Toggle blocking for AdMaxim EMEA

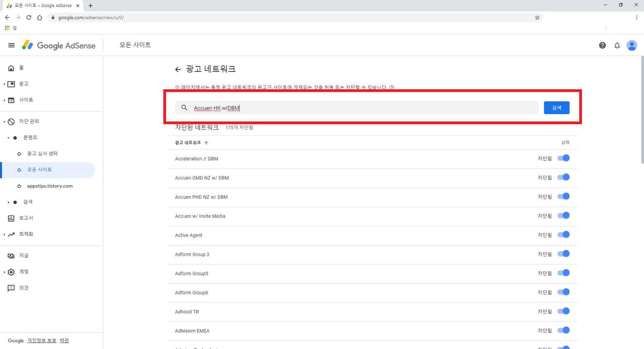pyautogui.click(x=563, y=330)
